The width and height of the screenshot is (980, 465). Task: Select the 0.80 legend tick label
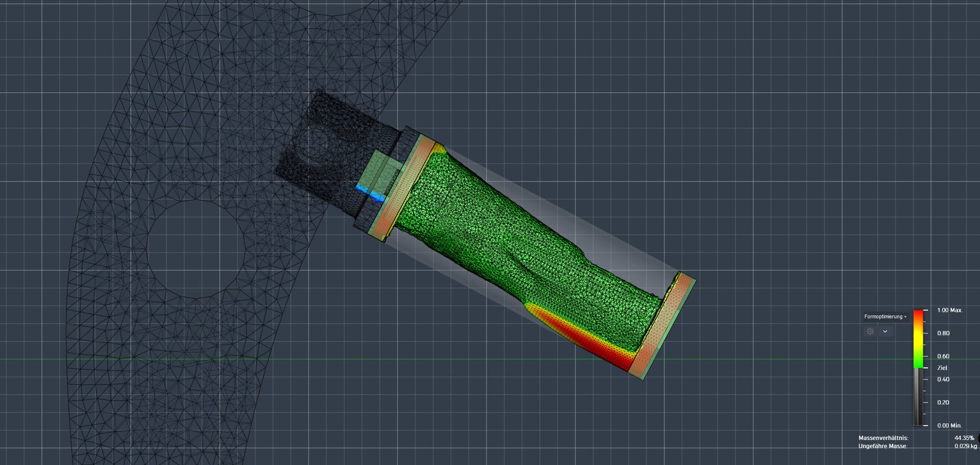tap(943, 333)
